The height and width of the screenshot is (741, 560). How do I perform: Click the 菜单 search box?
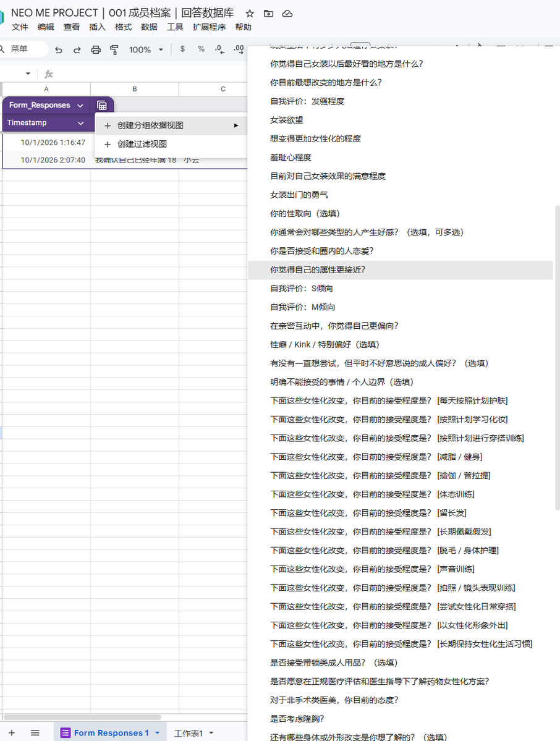coord(23,49)
